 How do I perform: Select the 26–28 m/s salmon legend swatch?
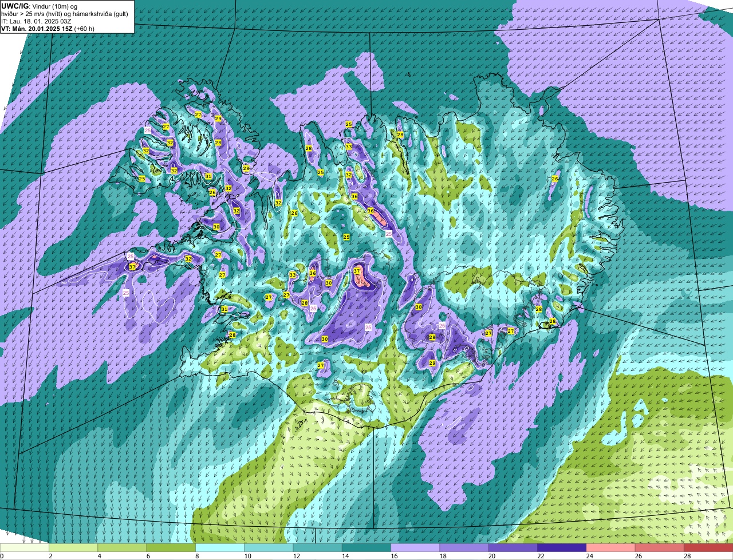tap(660, 548)
